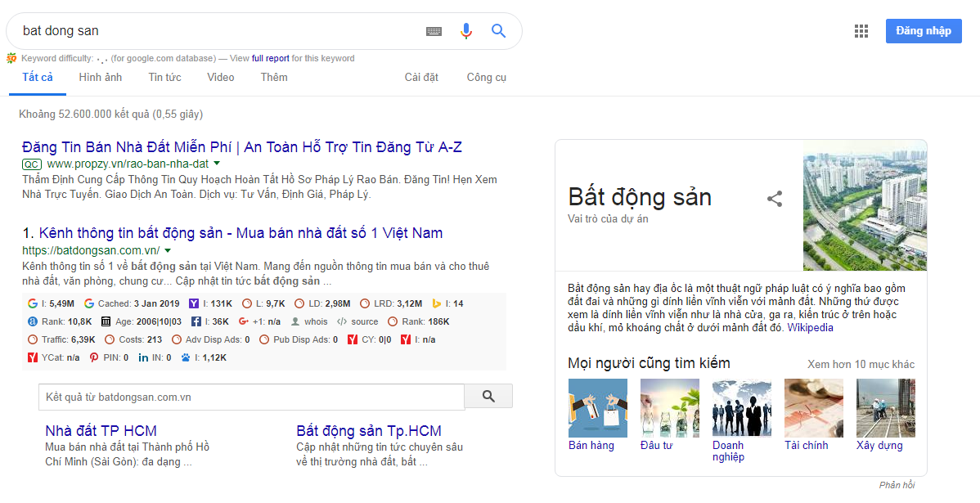The width and height of the screenshot is (980, 503).
Task: Expand dropdown arrow next to batdongsan.com.vn URL
Action: [168, 250]
